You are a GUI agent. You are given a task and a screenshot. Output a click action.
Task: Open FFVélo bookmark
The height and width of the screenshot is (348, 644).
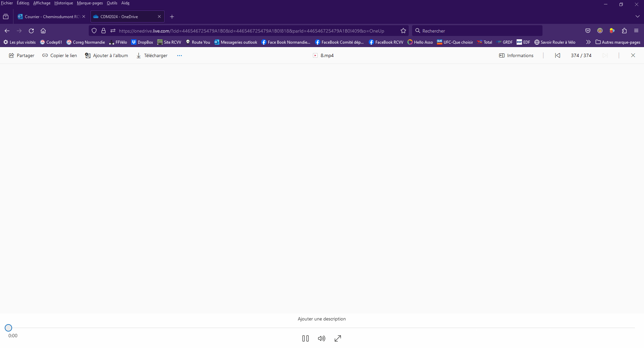(x=118, y=42)
